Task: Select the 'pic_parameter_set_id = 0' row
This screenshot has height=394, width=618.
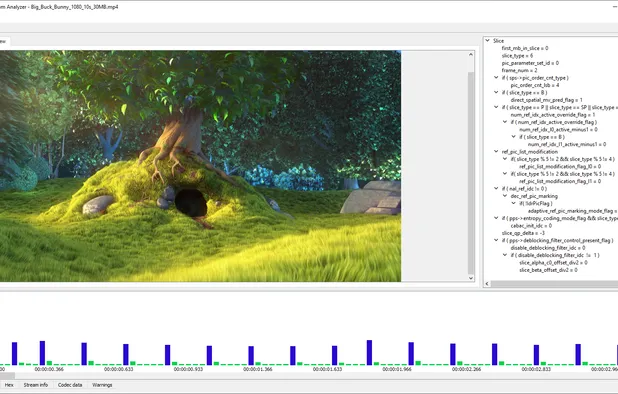Action: tap(530, 63)
